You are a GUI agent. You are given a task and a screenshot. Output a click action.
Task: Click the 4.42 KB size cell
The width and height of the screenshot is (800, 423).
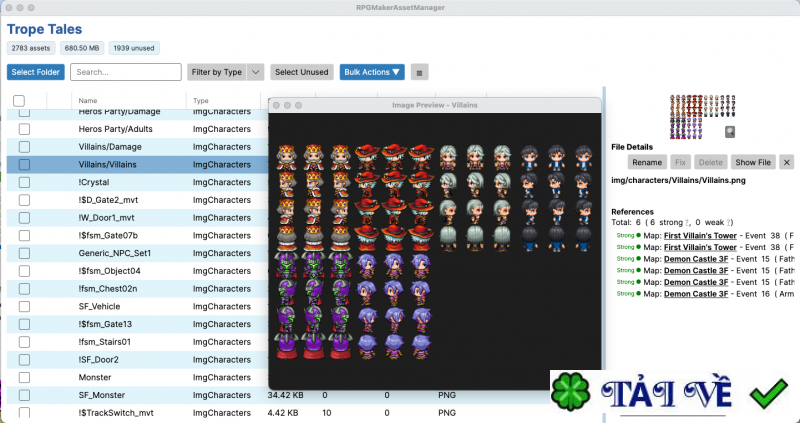283,413
